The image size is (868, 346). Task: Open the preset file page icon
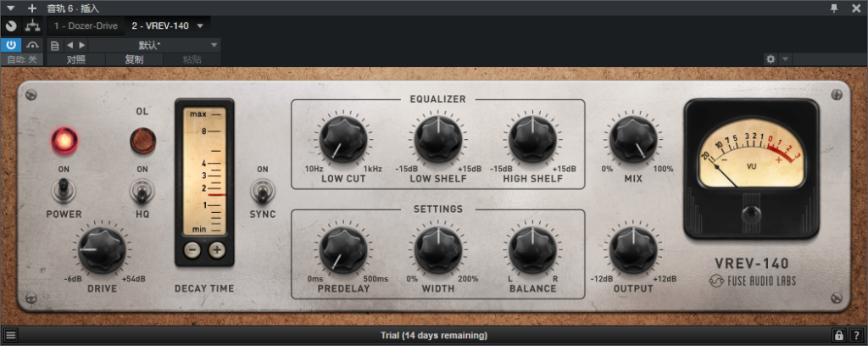click(x=55, y=45)
